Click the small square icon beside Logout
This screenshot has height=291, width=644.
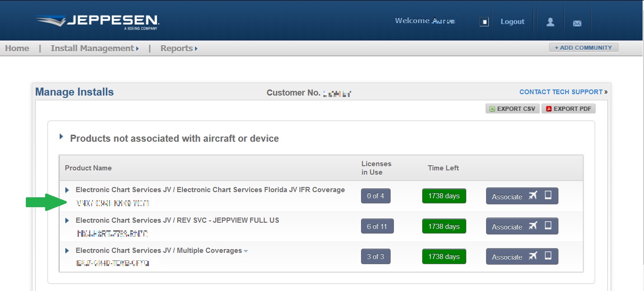pos(484,22)
